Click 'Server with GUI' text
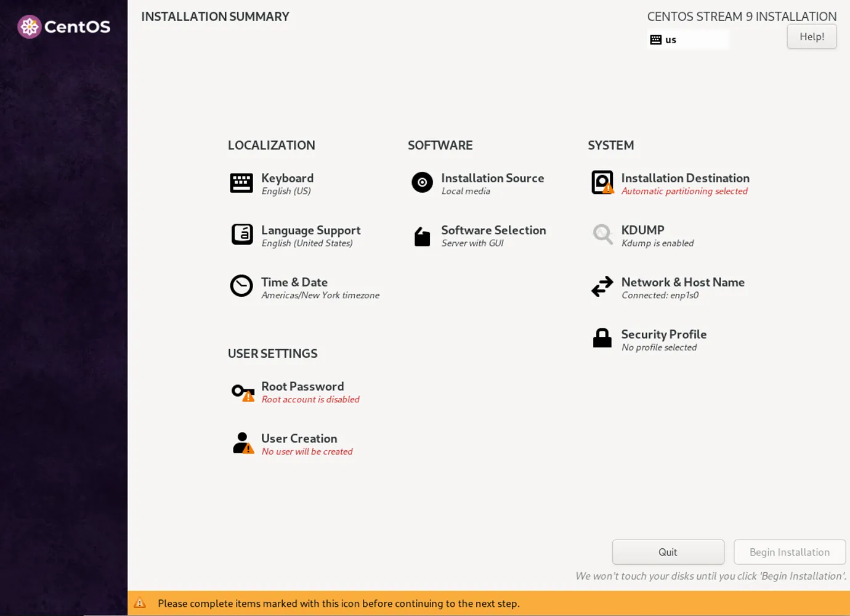 click(472, 243)
